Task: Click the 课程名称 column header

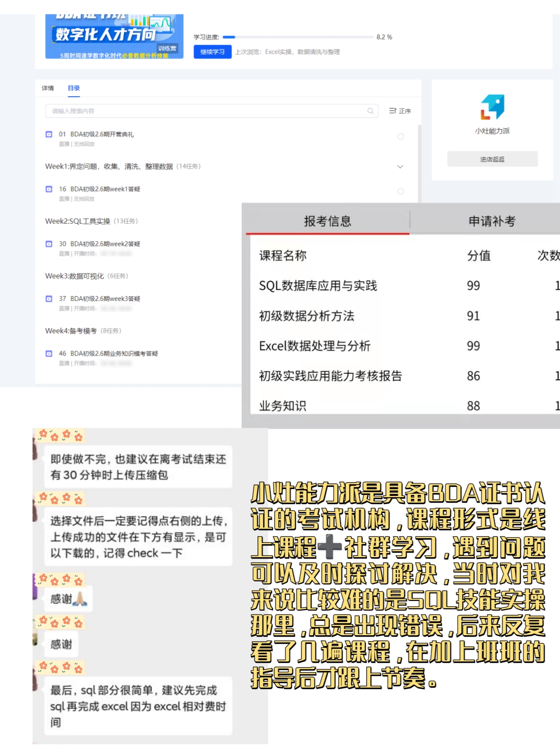Action: pos(283,256)
